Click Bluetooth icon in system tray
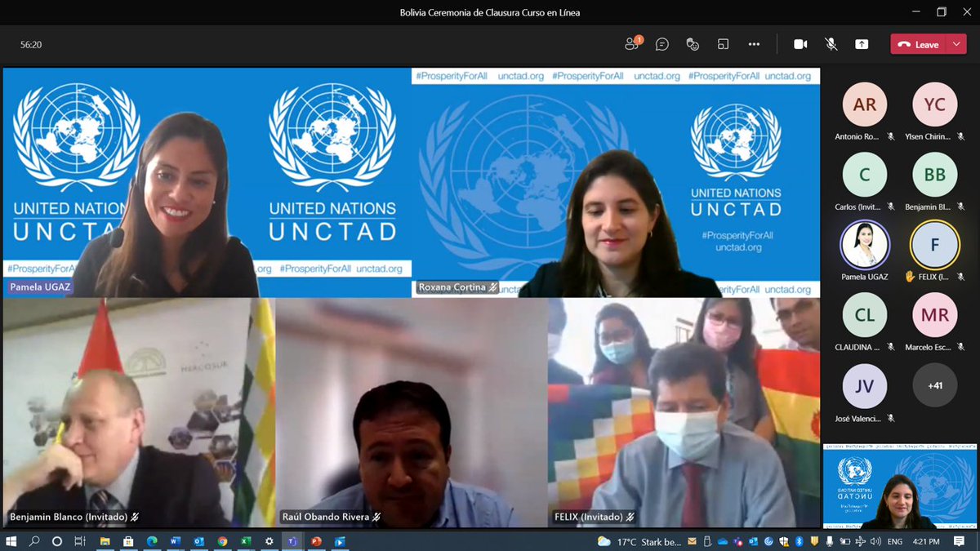 tap(800, 541)
